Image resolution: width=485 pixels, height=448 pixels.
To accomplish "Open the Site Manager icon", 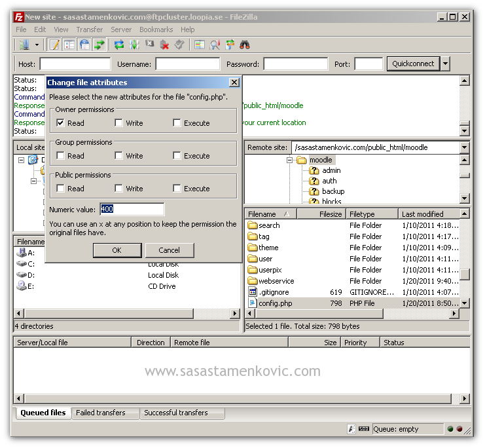I will click(24, 45).
